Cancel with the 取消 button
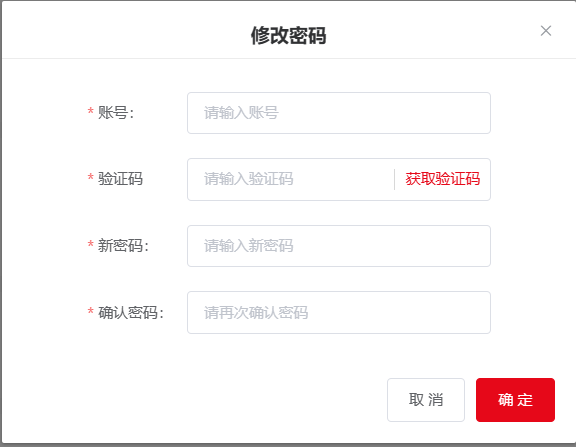This screenshot has height=447, width=576. click(x=426, y=400)
